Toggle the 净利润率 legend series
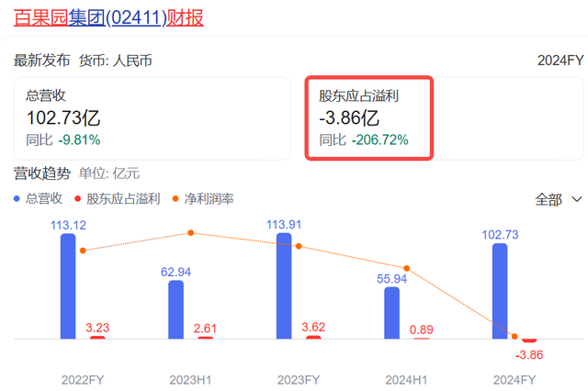 203,198
